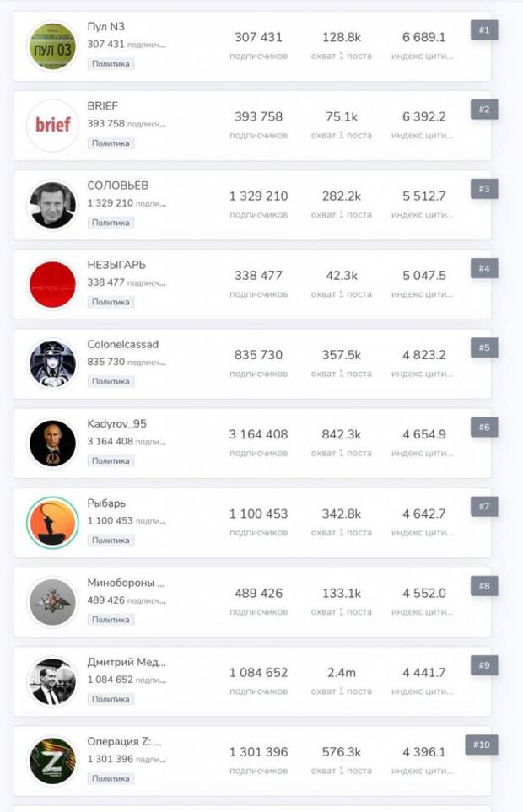Click the #5 rank badge
523x812 pixels.
(484, 347)
